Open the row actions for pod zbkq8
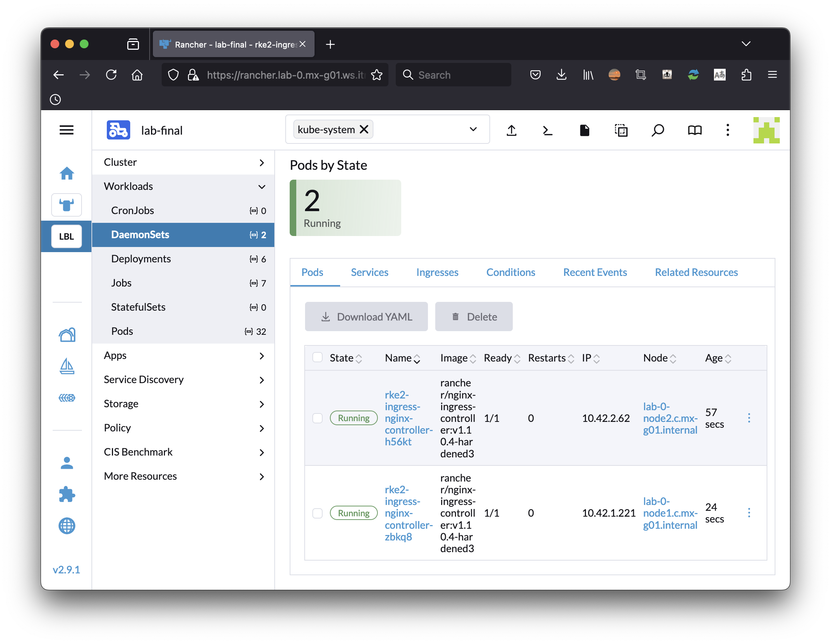Image resolution: width=831 pixels, height=644 pixels. 749,513
